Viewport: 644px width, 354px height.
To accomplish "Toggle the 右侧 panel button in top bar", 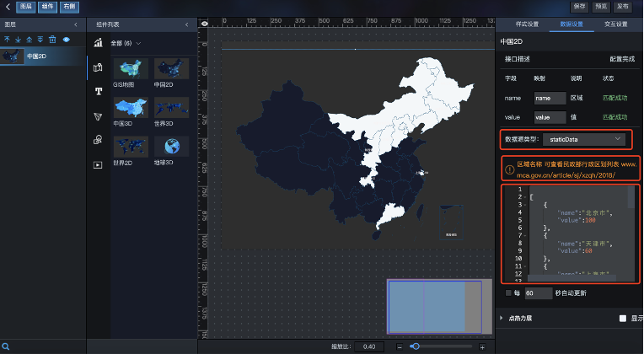I will [69, 7].
